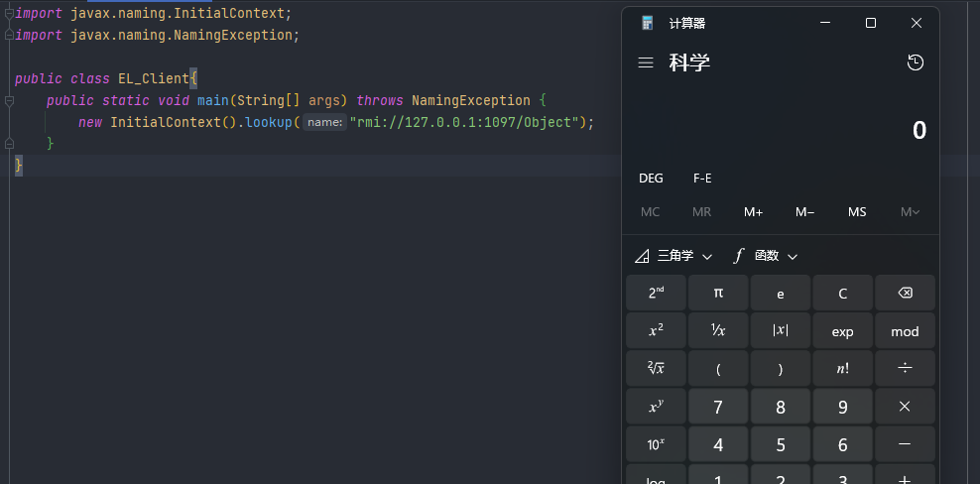Apply the absolute value |x| key
Screen dimensions: 980x484
point(781,331)
